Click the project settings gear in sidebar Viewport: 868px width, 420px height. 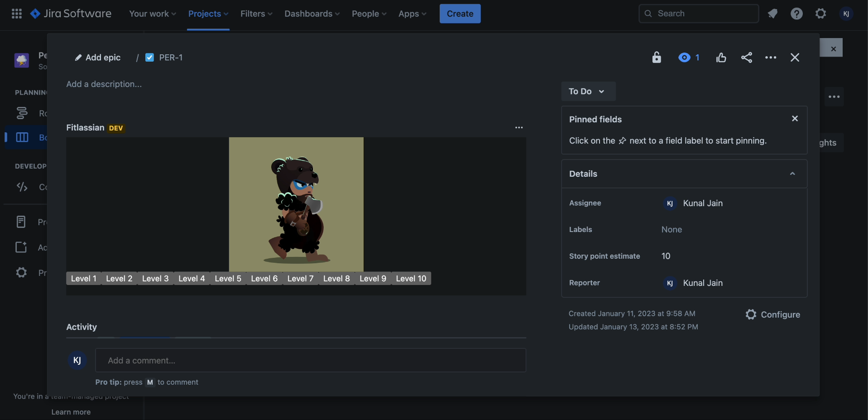click(21, 272)
